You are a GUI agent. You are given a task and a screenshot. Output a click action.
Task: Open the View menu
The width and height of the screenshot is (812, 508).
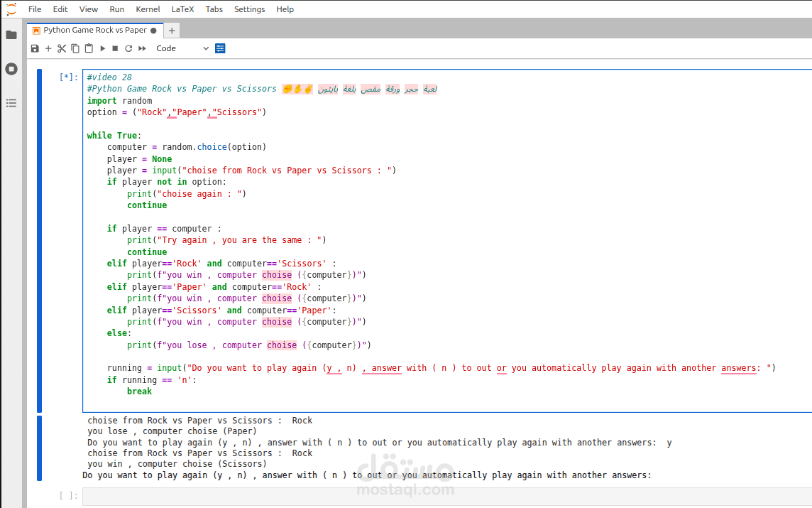(89, 9)
